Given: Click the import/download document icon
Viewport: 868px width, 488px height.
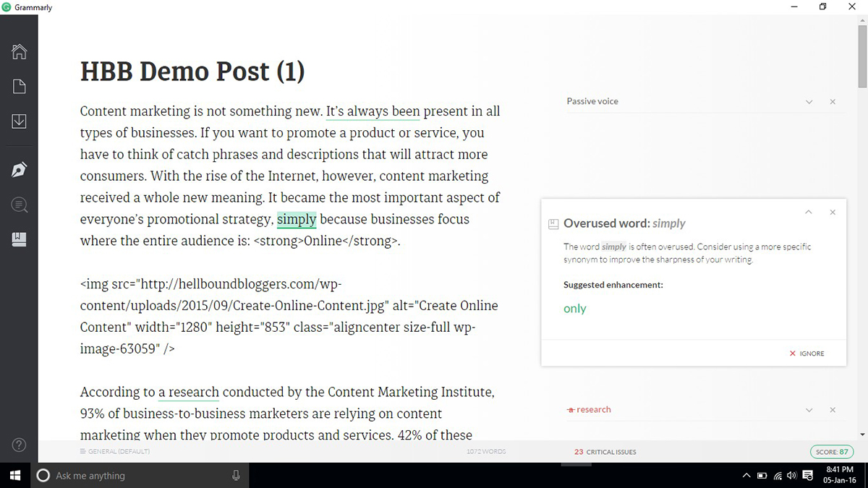Looking at the screenshot, I should pyautogui.click(x=19, y=121).
